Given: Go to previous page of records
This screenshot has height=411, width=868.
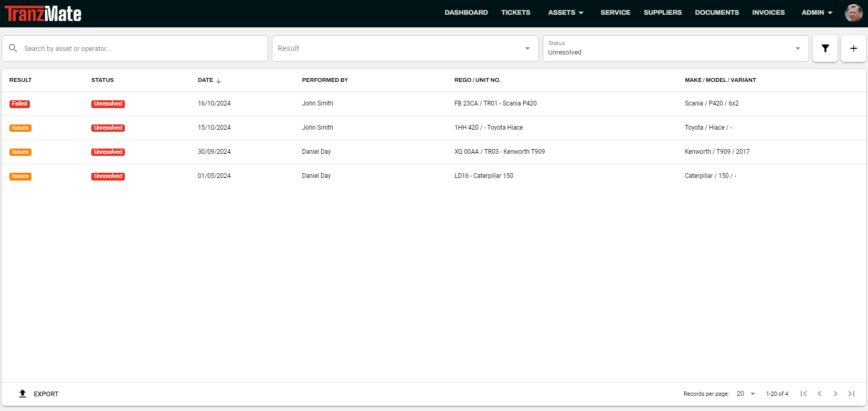Looking at the screenshot, I should tap(819, 394).
